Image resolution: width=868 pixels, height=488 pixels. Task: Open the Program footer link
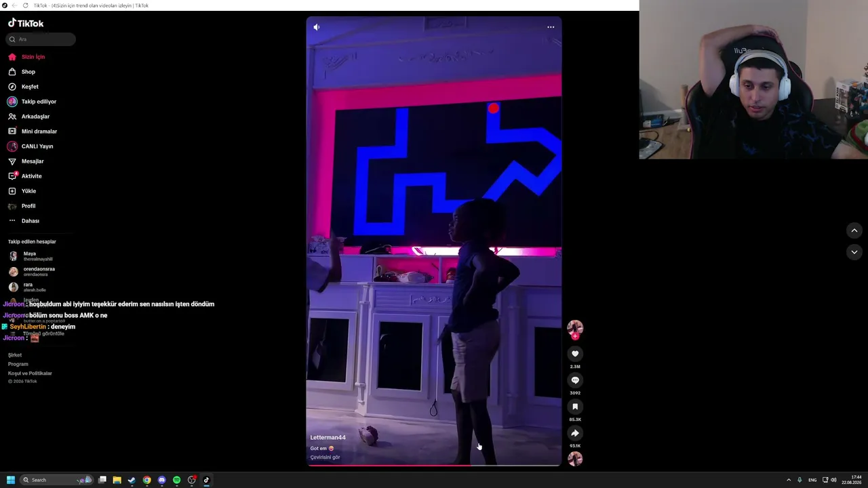point(18,364)
